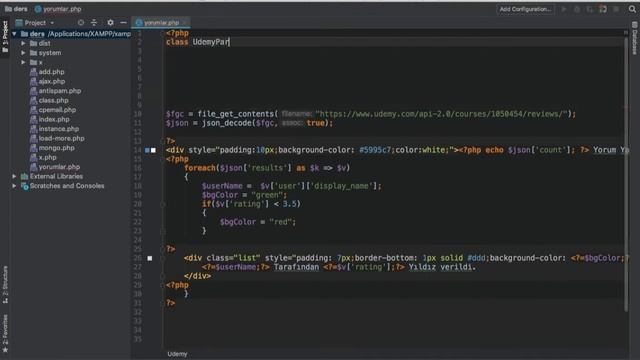This screenshot has height=360, width=640.
Task: Open the 2: Favorites tool window tab
Action: click(5, 333)
